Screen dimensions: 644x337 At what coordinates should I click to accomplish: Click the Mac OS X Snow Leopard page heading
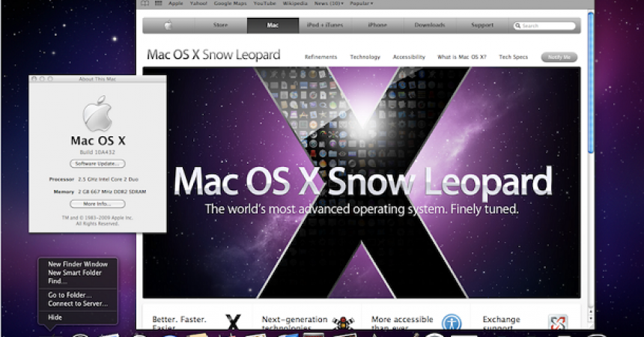tap(213, 55)
